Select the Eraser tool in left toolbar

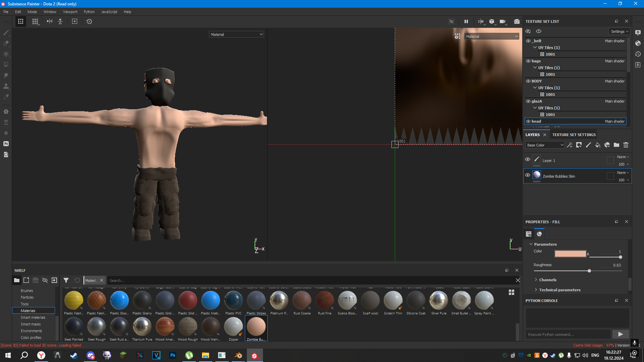[6, 43]
